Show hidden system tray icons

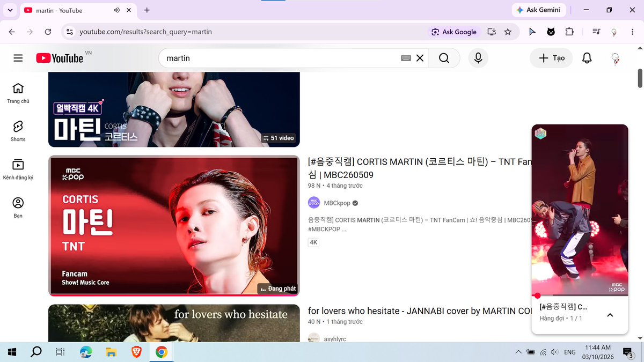pos(518,352)
